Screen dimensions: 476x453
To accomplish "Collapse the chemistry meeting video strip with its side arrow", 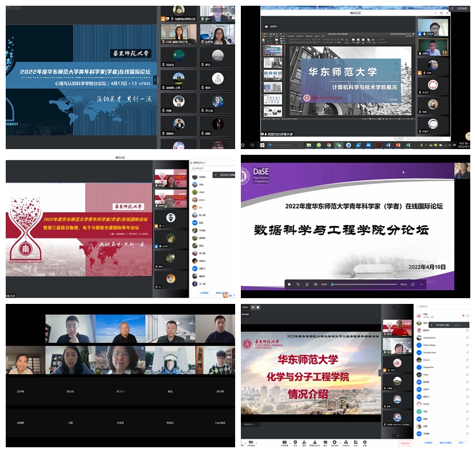I will click(380, 373).
